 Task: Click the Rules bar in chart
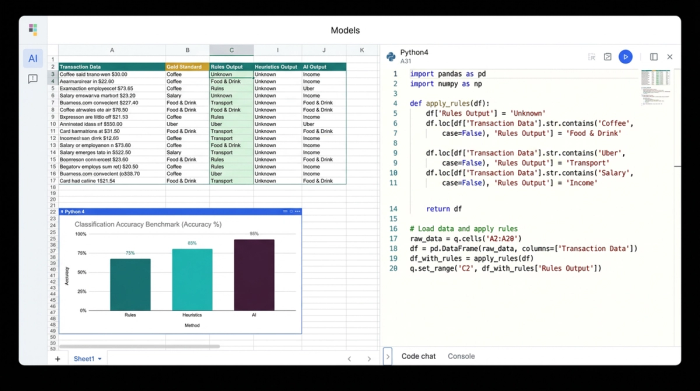click(x=130, y=284)
